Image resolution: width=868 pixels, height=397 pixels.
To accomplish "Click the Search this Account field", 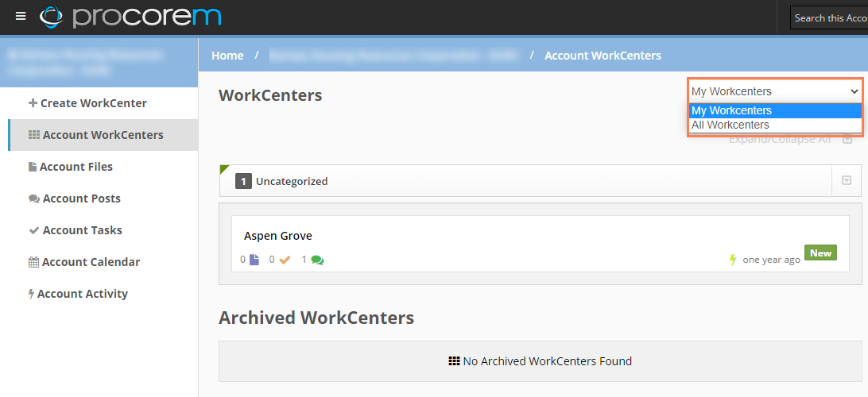I will (829, 18).
